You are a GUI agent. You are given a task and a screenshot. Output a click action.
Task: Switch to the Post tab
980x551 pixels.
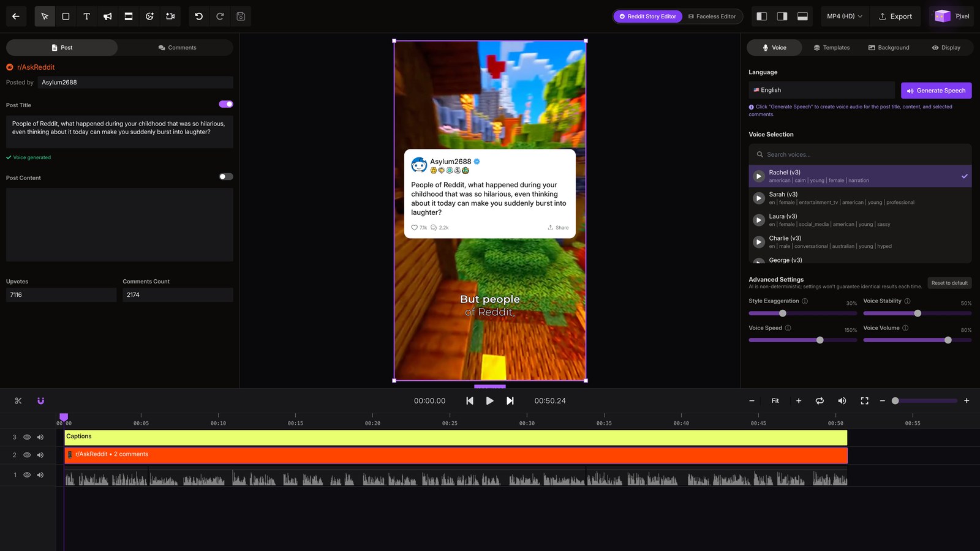(62, 48)
